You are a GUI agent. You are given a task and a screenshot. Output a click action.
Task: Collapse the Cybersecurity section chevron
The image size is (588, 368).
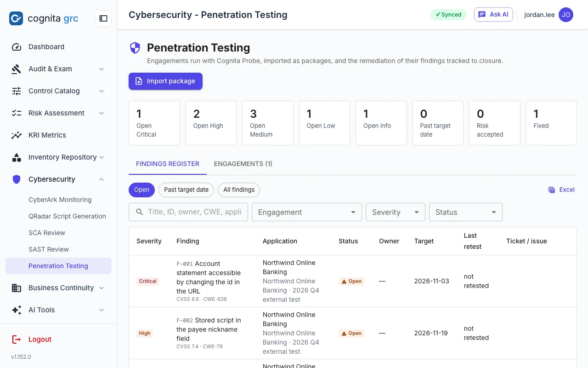pyautogui.click(x=102, y=179)
